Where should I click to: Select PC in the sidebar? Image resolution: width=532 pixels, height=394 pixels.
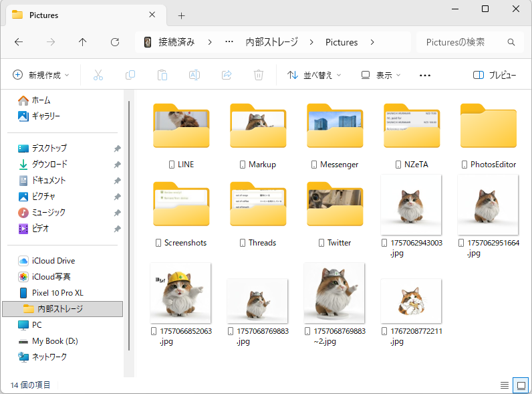pos(29,325)
